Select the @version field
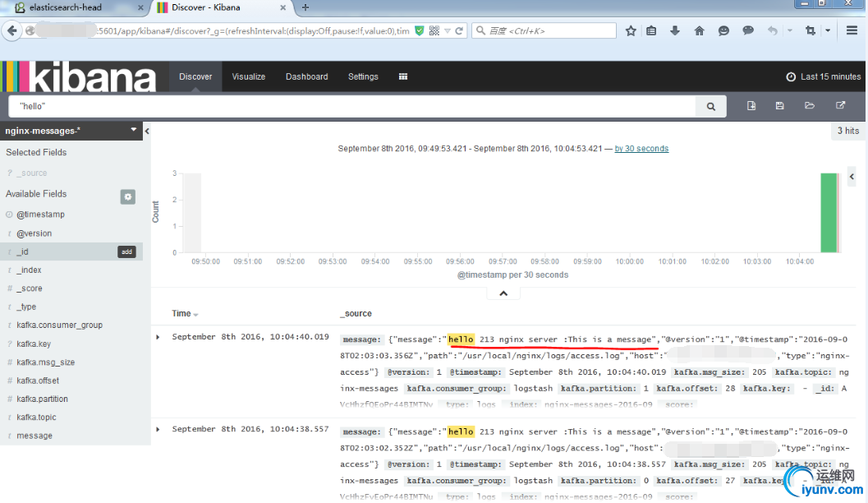Viewport: 868px width, 503px height. (34, 233)
